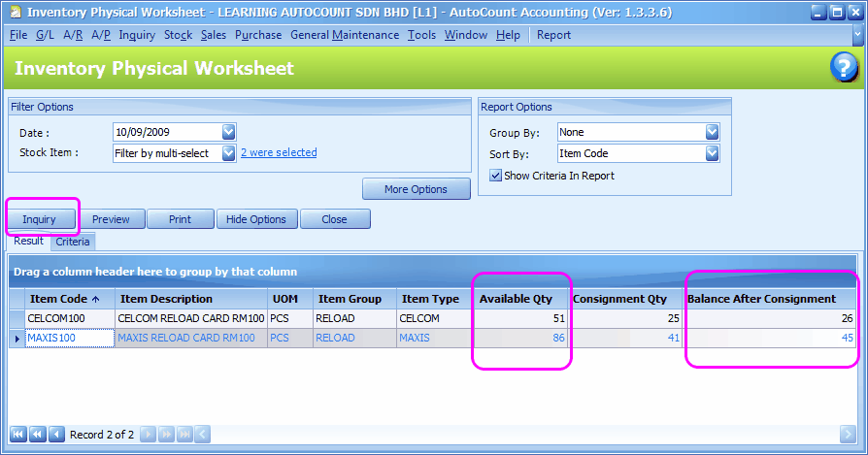Sort by Item Code column header
This screenshot has width=868, height=455.
[70, 299]
